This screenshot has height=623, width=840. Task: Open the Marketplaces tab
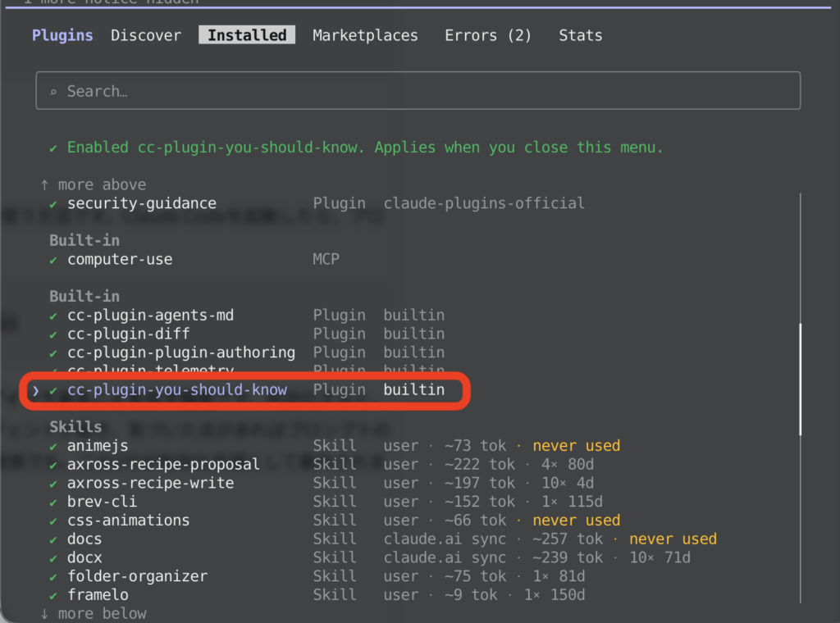[365, 35]
